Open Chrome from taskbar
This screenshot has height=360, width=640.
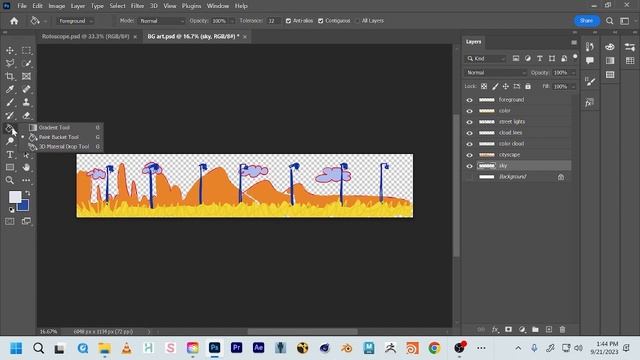click(434, 348)
